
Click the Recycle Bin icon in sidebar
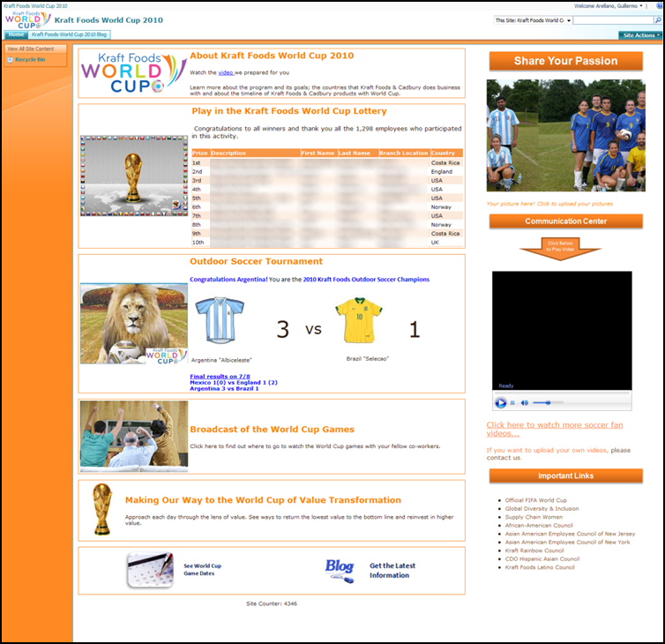pyautogui.click(x=11, y=60)
